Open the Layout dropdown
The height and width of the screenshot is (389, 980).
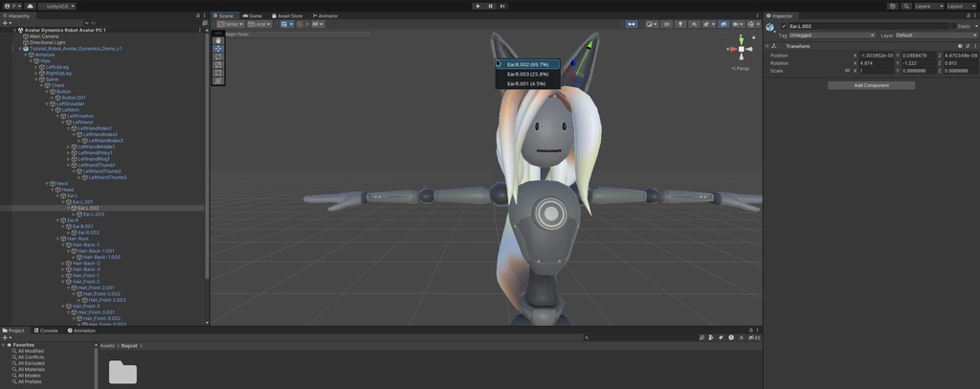tap(963, 7)
